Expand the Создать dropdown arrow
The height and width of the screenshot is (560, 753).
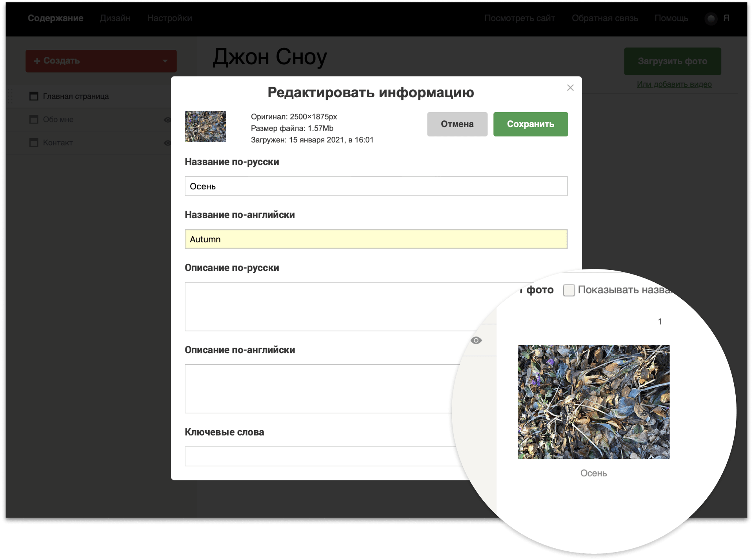tap(165, 61)
